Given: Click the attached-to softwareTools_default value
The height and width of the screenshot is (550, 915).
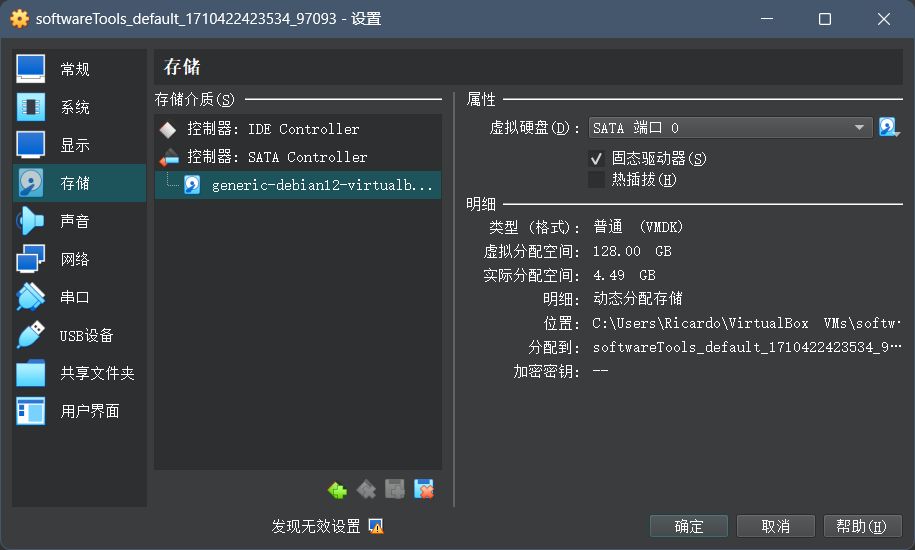Looking at the screenshot, I should [747, 347].
